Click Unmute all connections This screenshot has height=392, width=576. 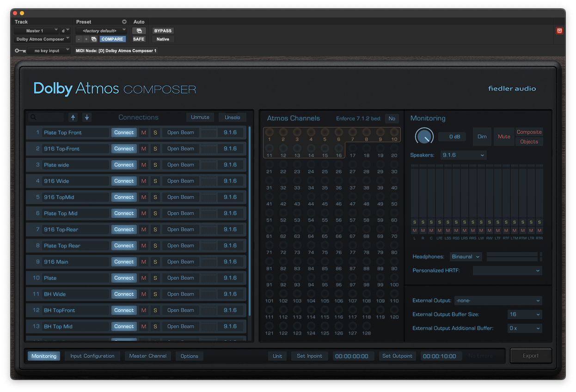tap(200, 117)
